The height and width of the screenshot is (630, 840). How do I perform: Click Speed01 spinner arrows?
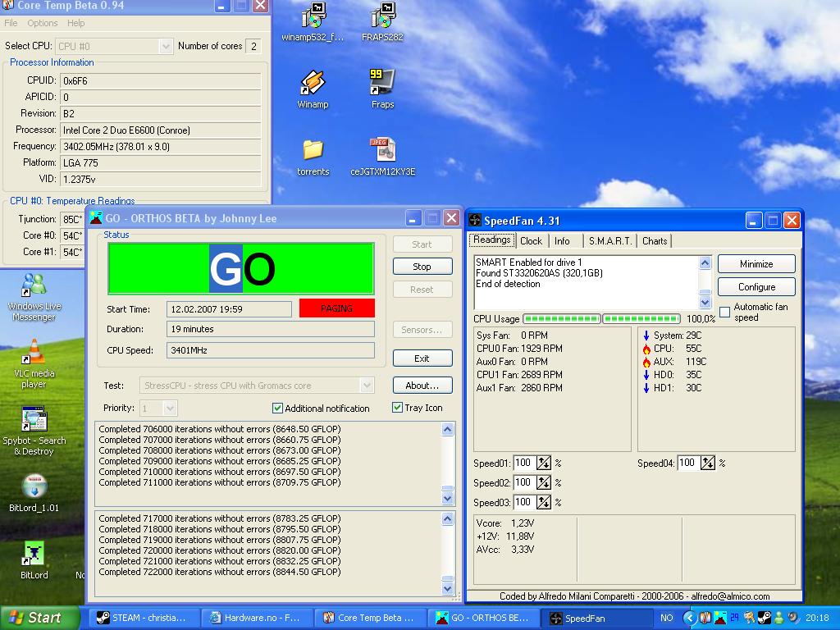pyautogui.click(x=543, y=463)
